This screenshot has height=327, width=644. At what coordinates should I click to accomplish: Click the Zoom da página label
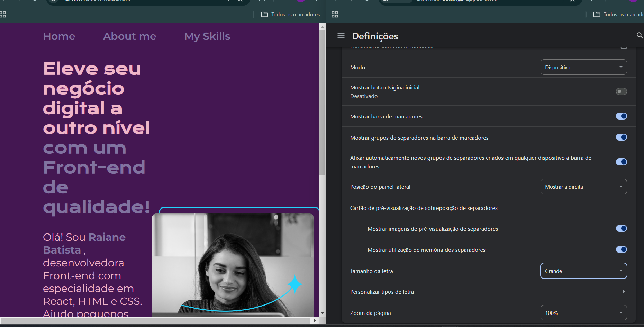coord(370,313)
